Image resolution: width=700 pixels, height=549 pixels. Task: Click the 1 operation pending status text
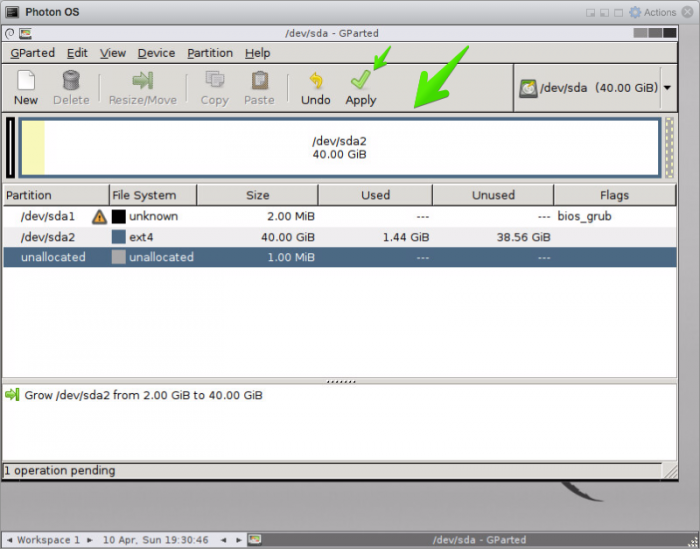59,470
